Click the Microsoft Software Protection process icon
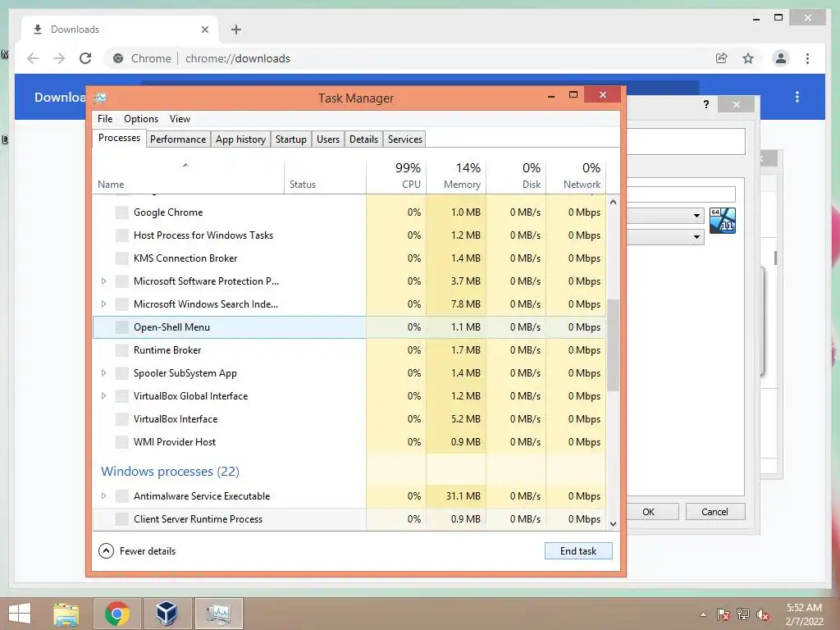The width and height of the screenshot is (840, 630). coord(121,281)
